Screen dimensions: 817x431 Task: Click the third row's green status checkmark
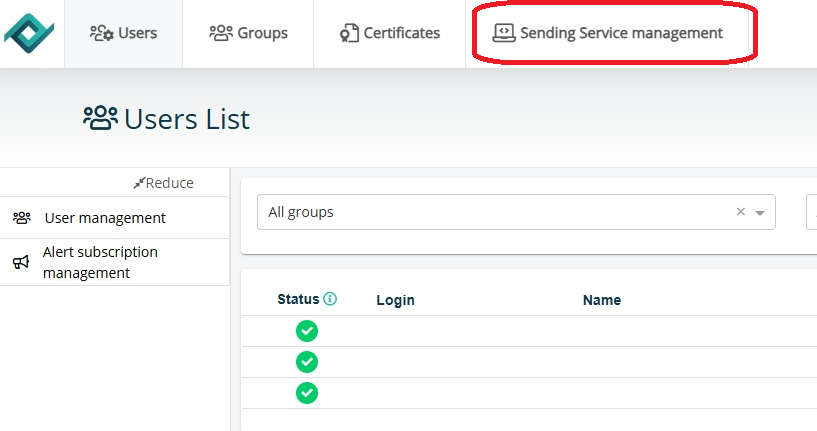[307, 393]
